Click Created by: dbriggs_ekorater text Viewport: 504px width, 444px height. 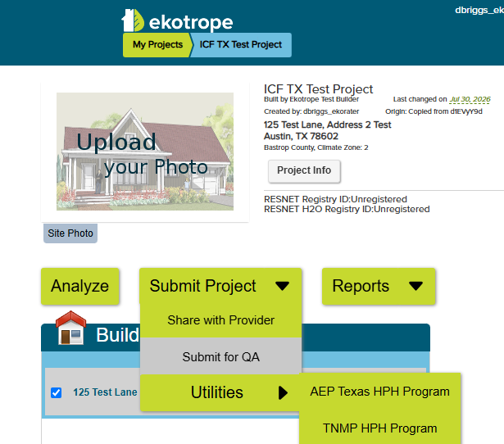(x=311, y=111)
